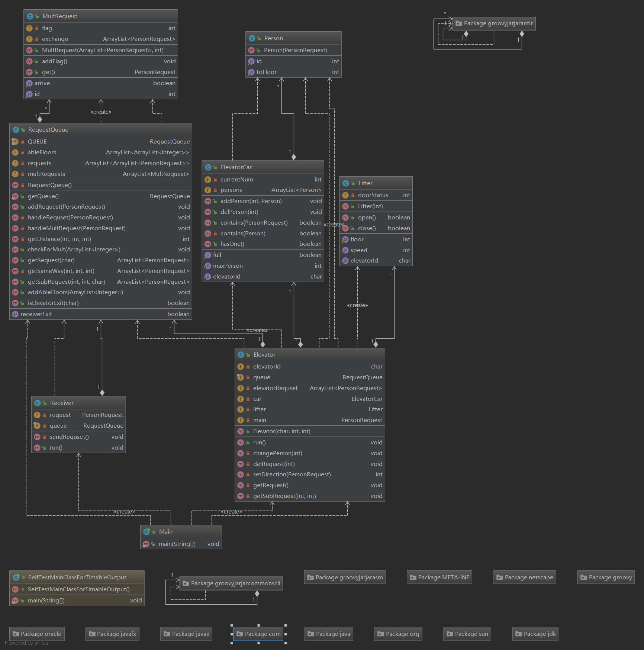The width and height of the screenshot is (644, 650).
Task: Click property icon of receiverExit
Action: pos(15,314)
